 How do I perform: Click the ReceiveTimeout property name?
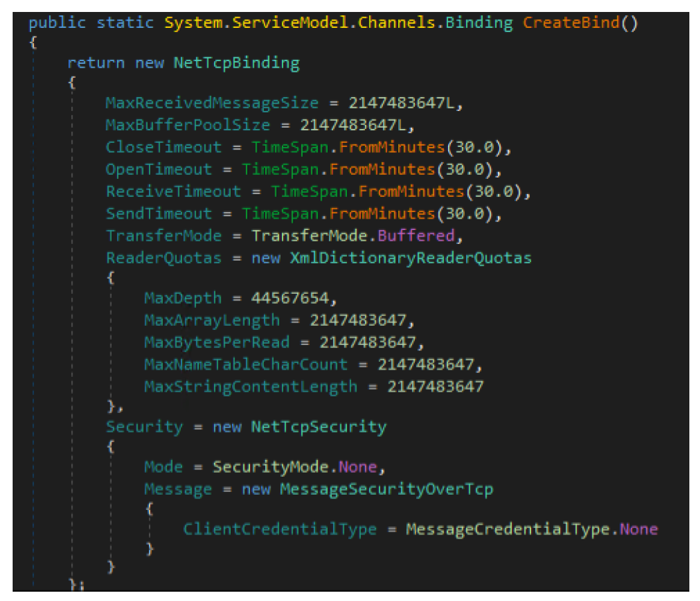pos(173,191)
